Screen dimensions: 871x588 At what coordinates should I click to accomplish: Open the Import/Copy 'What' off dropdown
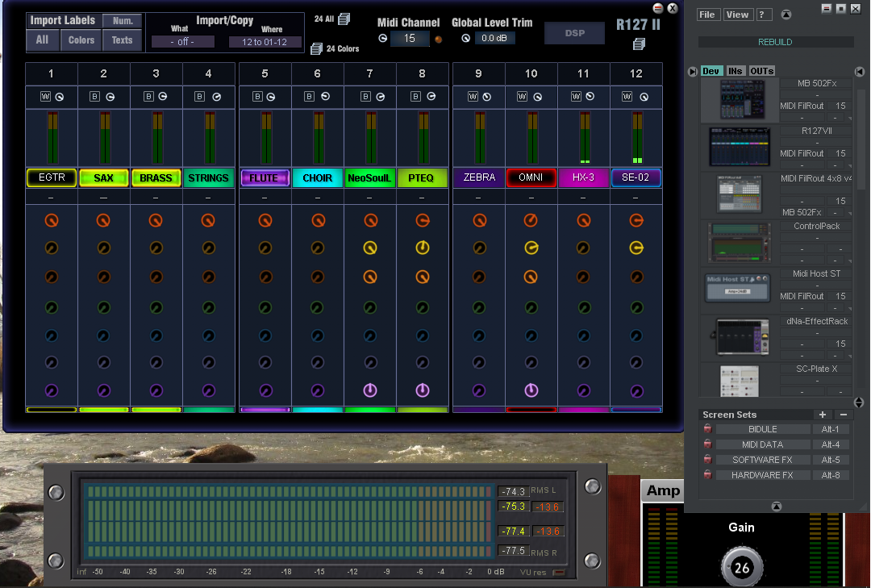pyautogui.click(x=181, y=42)
